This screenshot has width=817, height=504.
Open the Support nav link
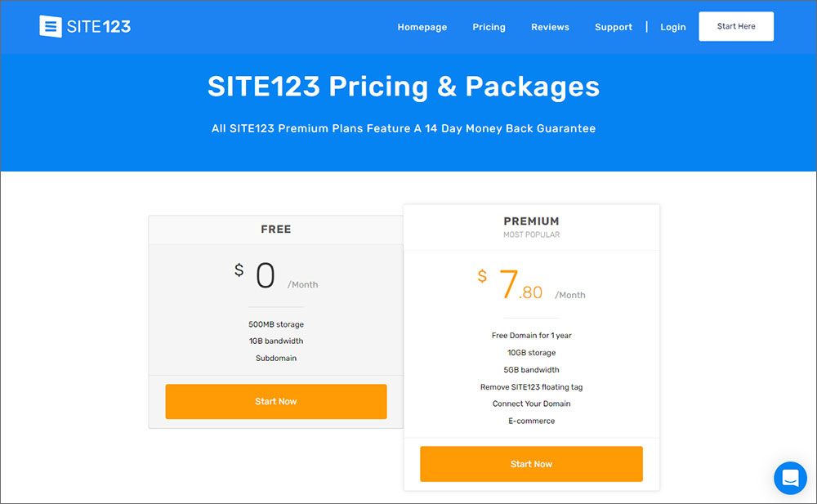614,27
